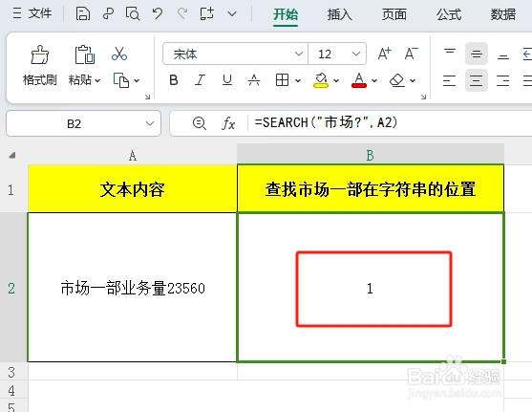Toggle bold formatting
This screenshot has width=532, height=412.
174,80
